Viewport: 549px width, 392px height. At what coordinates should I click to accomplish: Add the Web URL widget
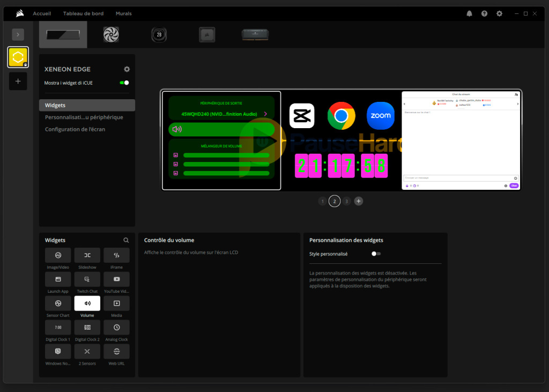(x=116, y=352)
